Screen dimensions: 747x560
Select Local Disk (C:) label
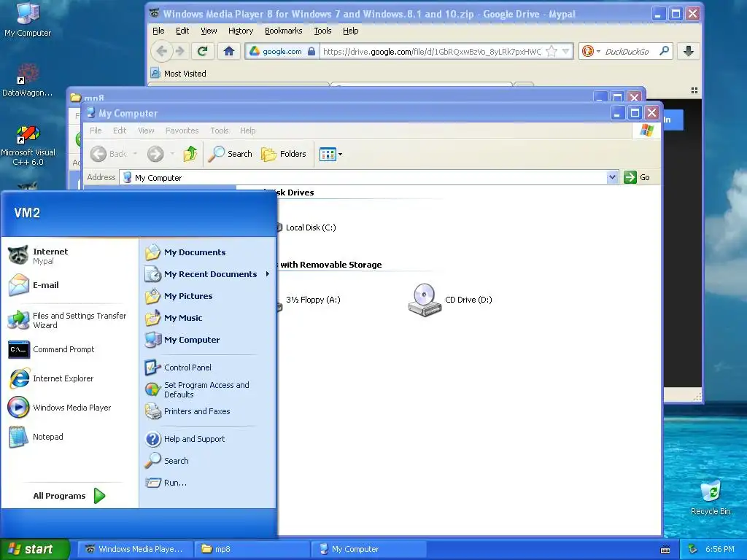click(311, 227)
